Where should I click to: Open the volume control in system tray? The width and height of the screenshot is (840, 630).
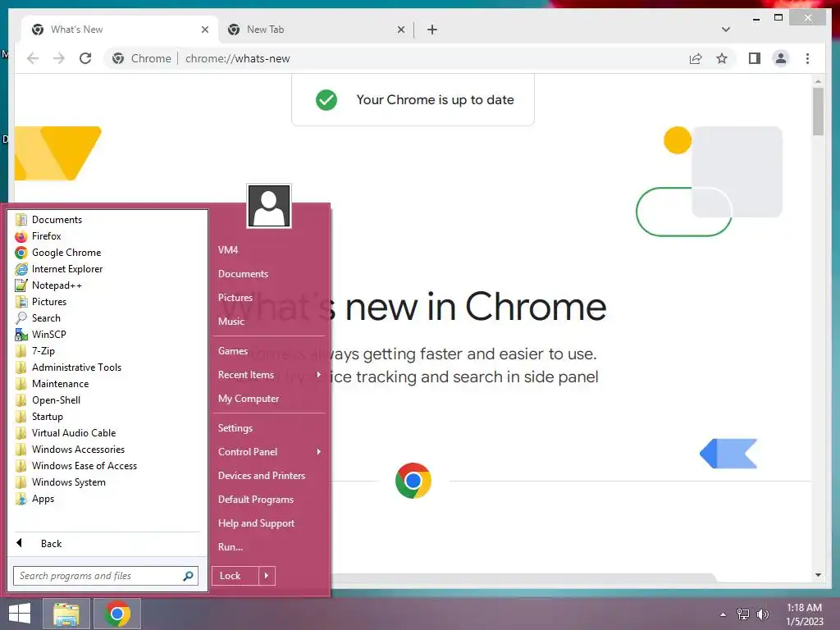tap(762, 614)
